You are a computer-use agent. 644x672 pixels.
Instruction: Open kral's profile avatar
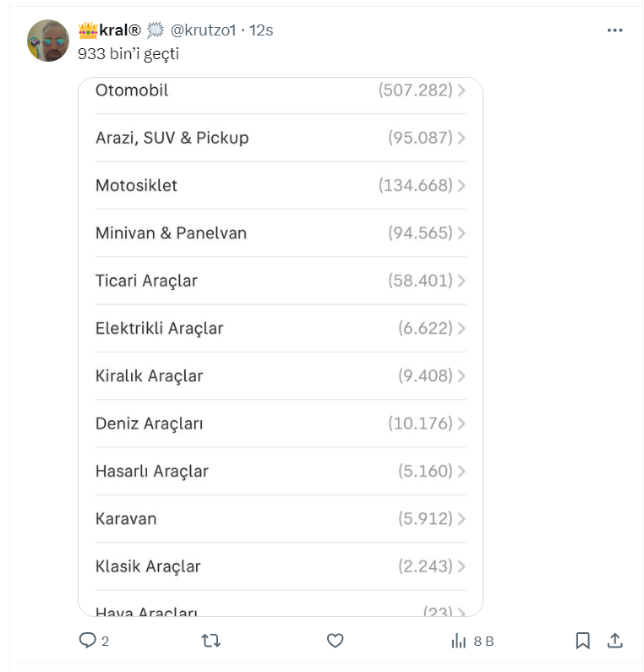click(x=48, y=41)
